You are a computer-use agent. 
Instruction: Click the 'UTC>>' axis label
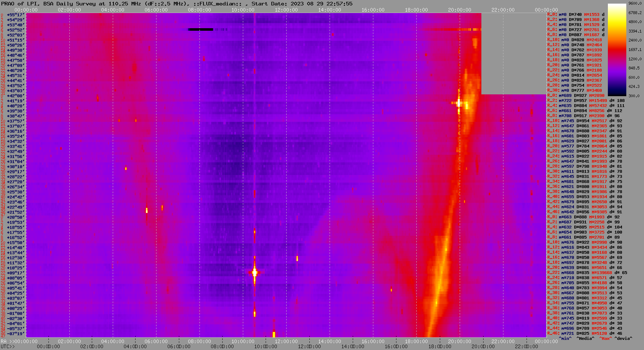tap(8, 347)
